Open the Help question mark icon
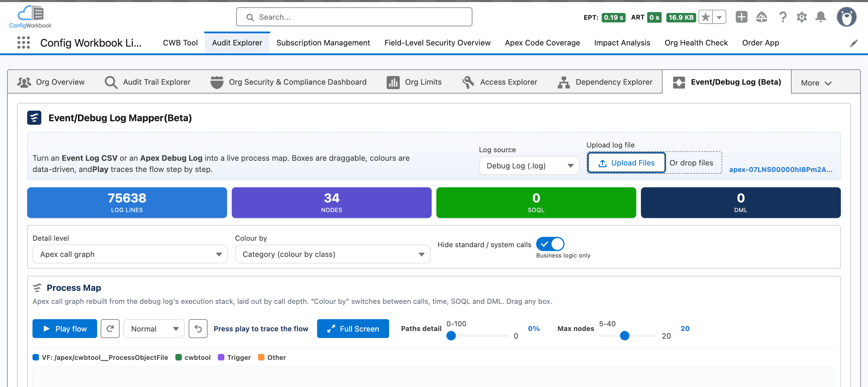This screenshot has height=387, width=868. pyautogui.click(x=783, y=17)
